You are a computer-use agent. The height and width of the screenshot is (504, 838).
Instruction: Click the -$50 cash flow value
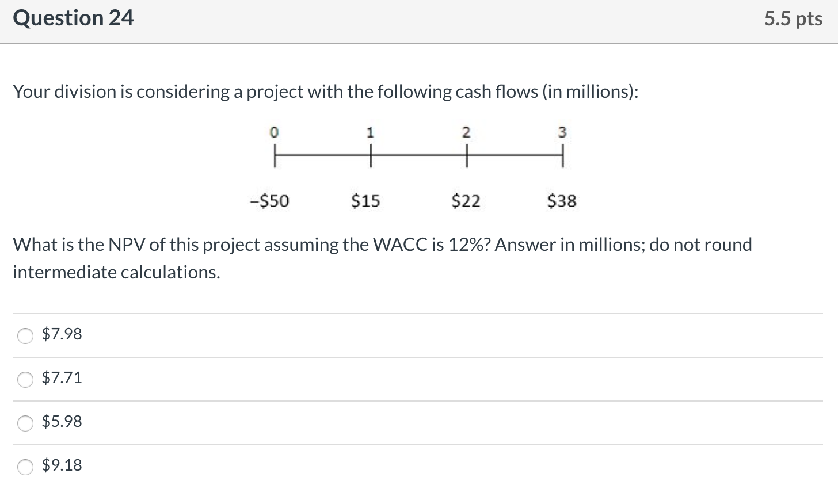[269, 201]
